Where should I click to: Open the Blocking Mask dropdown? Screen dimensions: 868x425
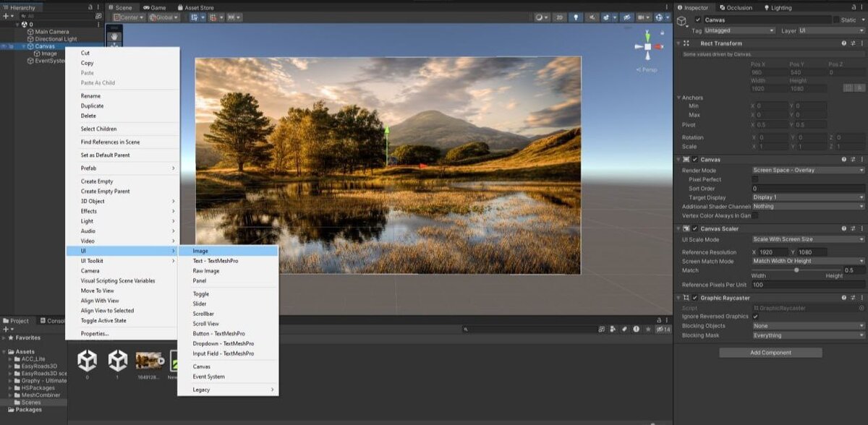pyautogui.click(x=808, y=335)
